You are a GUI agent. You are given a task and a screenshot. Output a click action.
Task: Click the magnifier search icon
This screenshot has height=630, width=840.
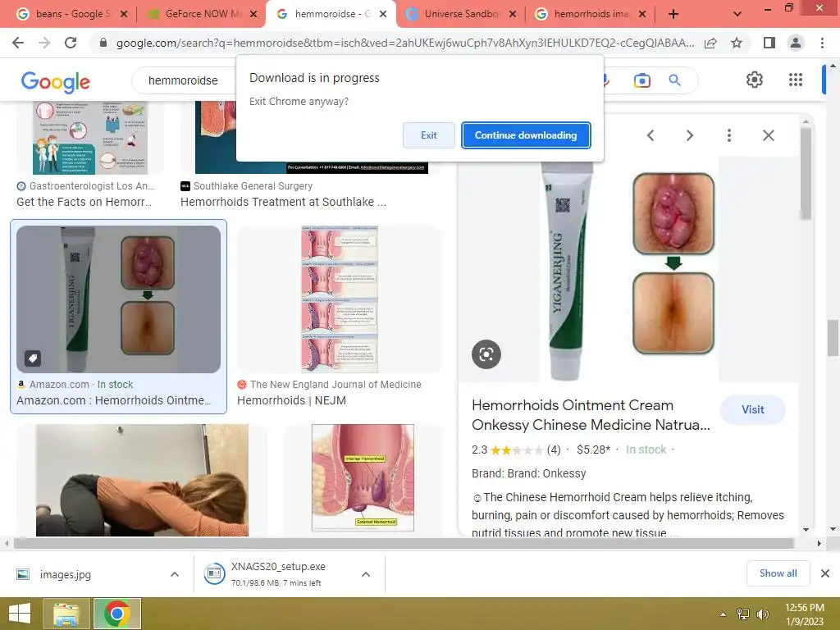(x=674, y=80)
